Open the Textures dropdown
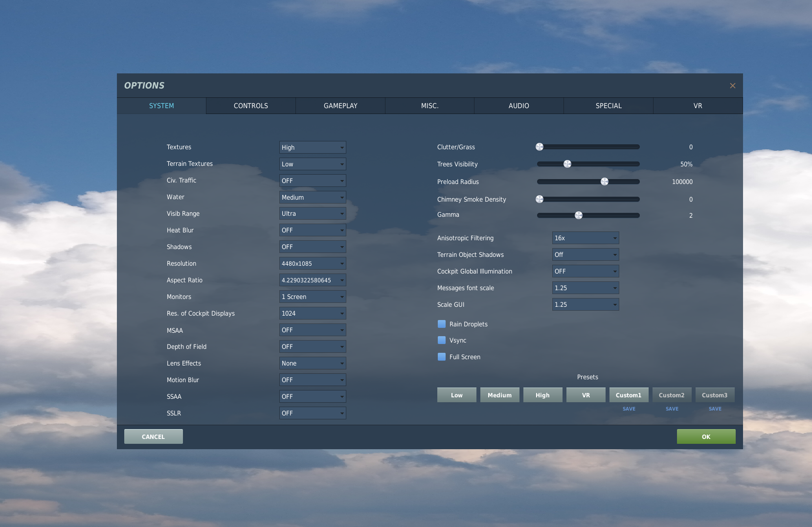This screenshot has height=527, width=812. click(313, 147)
